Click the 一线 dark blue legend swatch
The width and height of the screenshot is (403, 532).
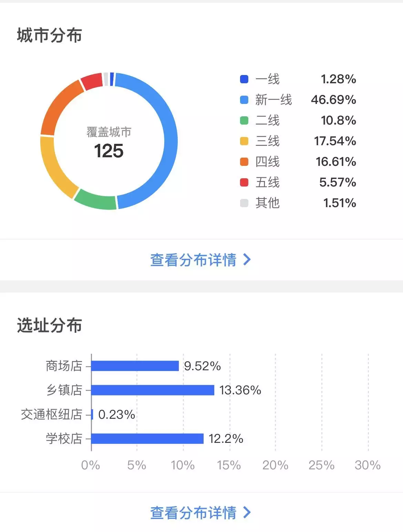pos(244,79)
